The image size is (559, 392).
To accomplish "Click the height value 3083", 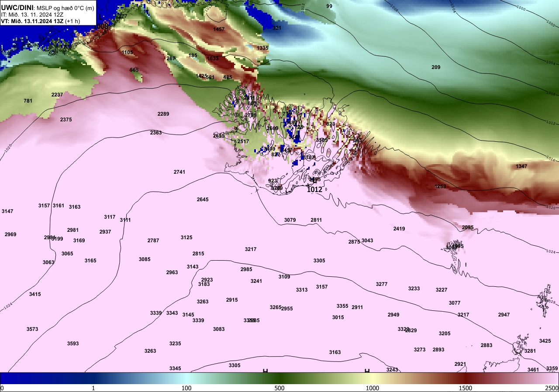I will [219, 329].
